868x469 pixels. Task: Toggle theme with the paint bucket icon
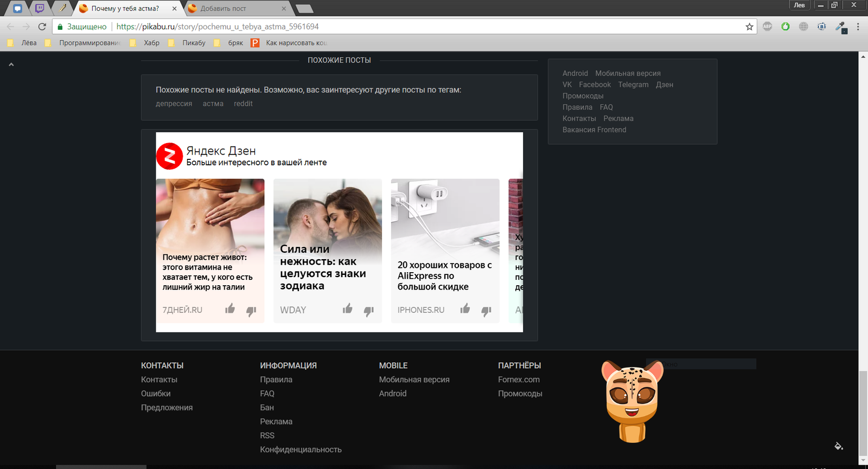click(838, 446)
